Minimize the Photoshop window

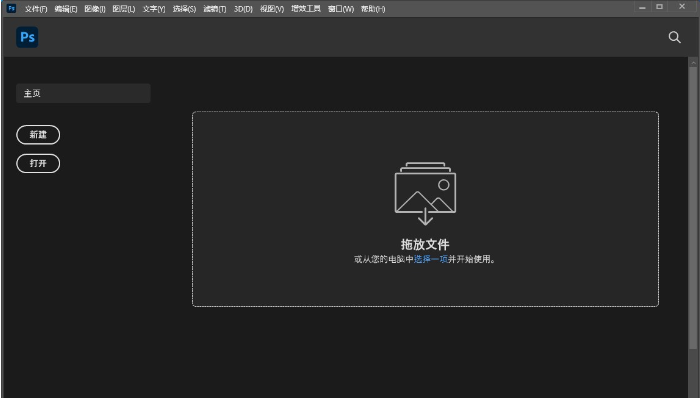point(642,7)
